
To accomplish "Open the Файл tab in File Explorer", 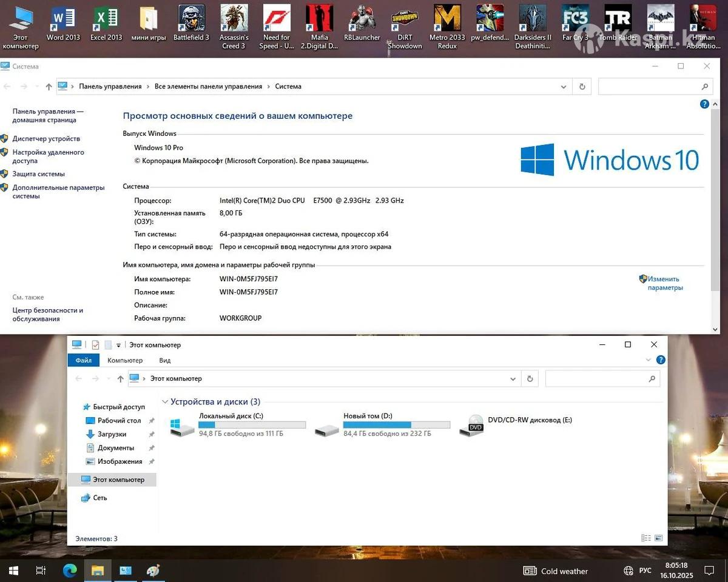I will [84, 360].
